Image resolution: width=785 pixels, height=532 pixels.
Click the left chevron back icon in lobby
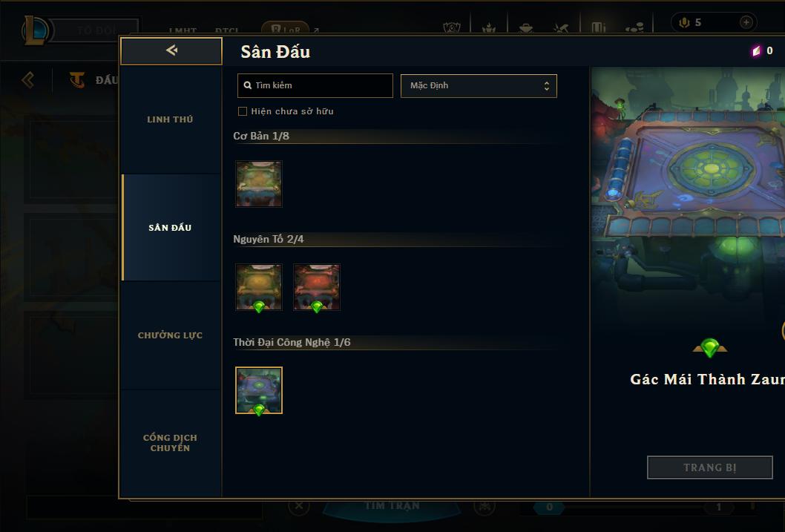(28, 79)
